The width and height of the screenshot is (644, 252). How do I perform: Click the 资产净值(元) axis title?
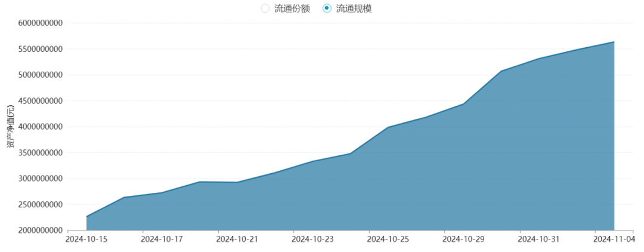(10, 127)
